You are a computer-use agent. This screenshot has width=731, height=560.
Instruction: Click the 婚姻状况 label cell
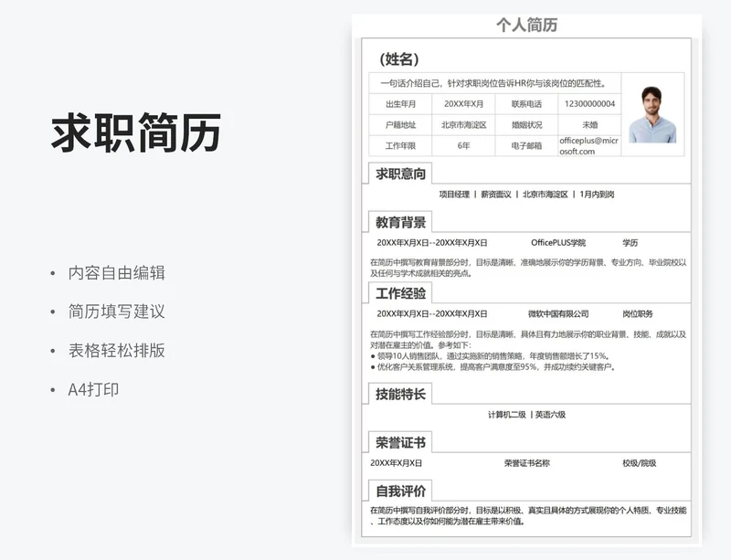526,125
